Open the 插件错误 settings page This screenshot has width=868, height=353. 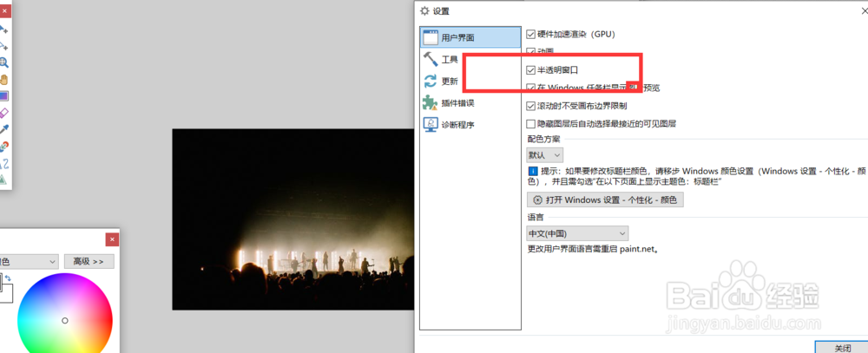click(470, 103)
